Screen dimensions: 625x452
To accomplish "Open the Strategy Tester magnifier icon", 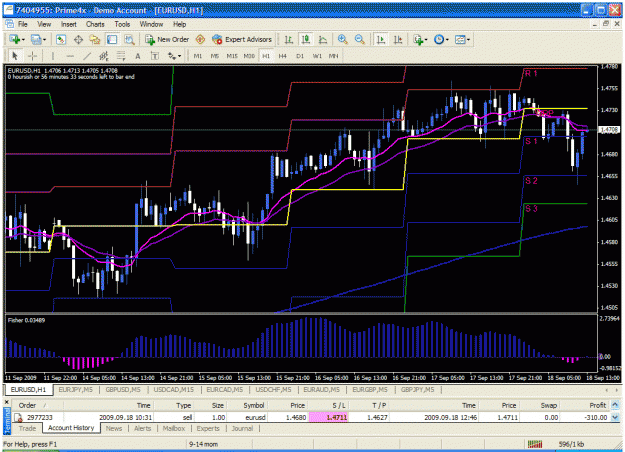I will [x=129, y=39].
